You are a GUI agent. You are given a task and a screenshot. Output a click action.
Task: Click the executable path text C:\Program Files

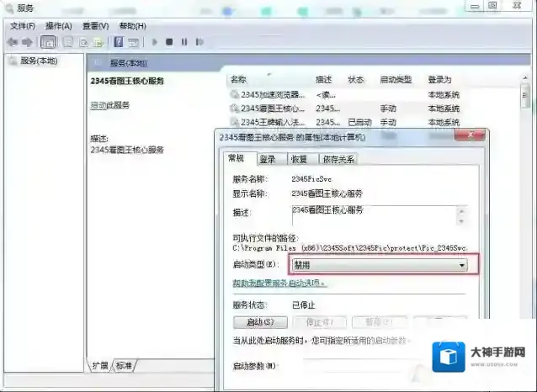349,248
